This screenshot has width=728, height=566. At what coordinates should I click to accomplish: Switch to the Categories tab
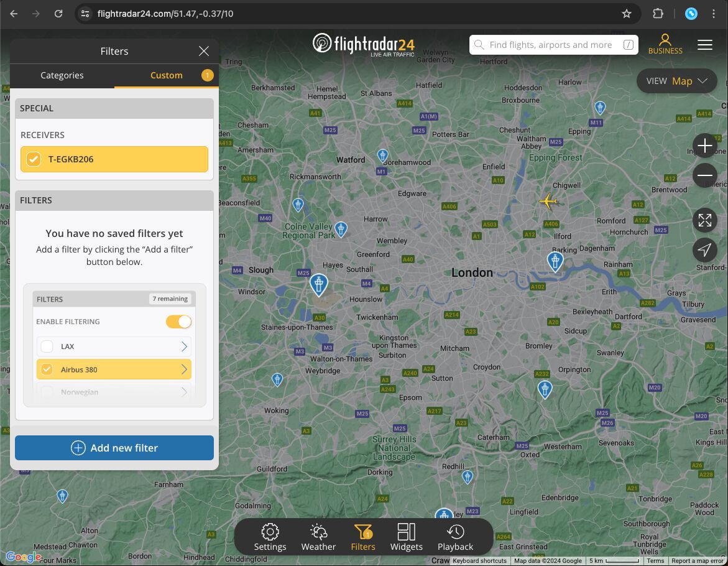62,75
